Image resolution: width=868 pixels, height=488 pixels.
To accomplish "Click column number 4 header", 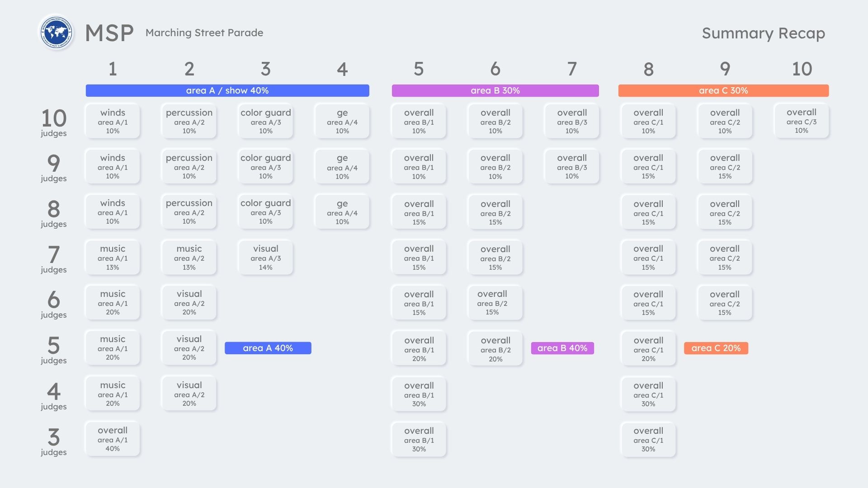I will [342, 69].
